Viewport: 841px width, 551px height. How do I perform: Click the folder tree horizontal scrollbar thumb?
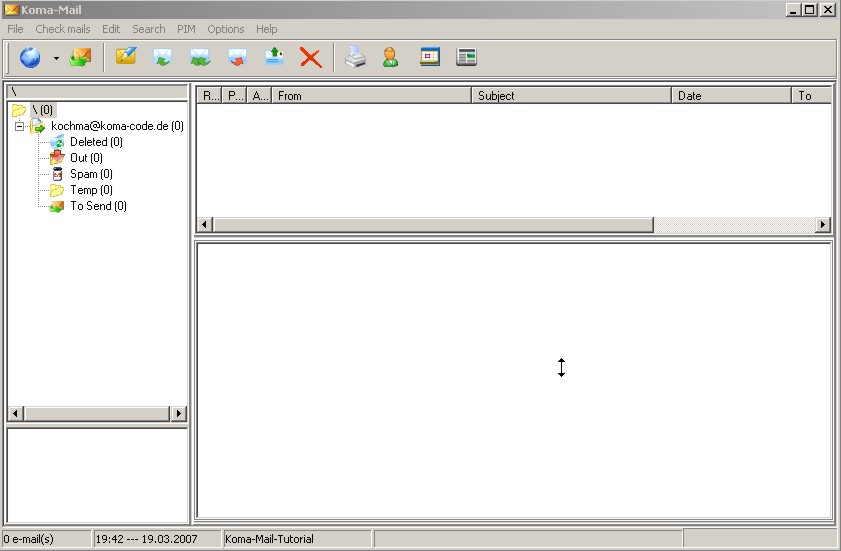pos(97,414)
